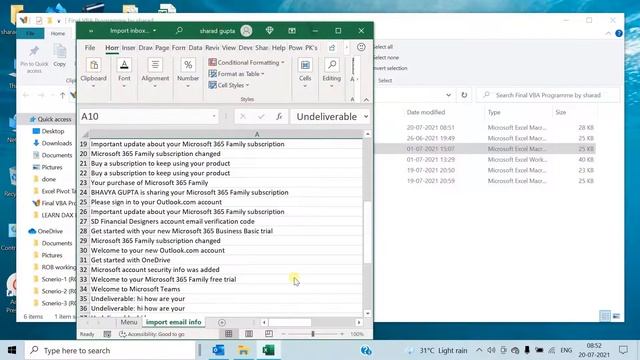Open Outlook from the taskbar
The image size is (640, 360).
[x=218, y=350]
